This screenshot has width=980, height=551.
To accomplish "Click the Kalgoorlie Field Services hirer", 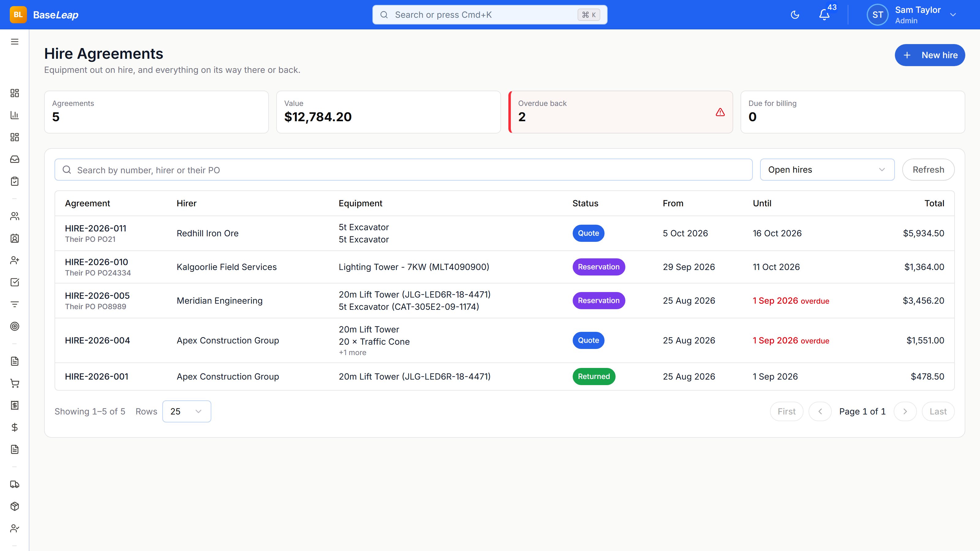I will [227, 267].
